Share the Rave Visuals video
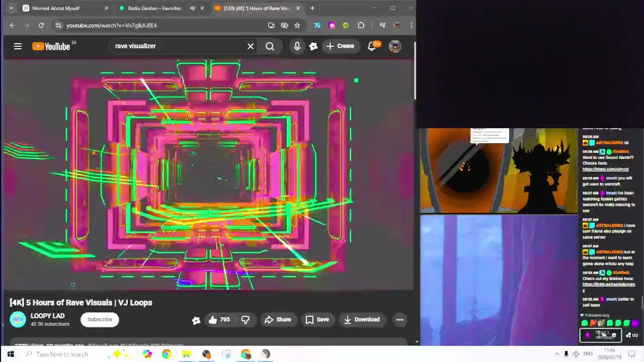Viewport: 644px width, 362px height. pos(278,320)
